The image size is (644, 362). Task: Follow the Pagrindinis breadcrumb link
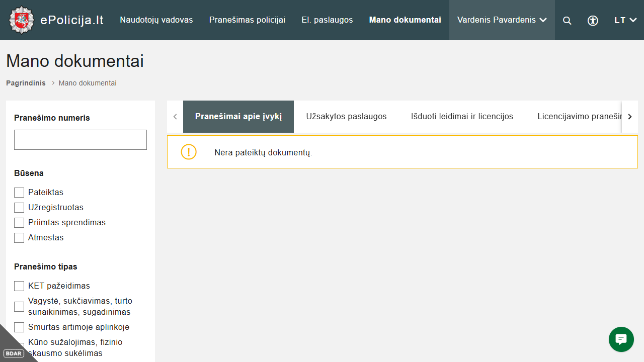(26, 83)
